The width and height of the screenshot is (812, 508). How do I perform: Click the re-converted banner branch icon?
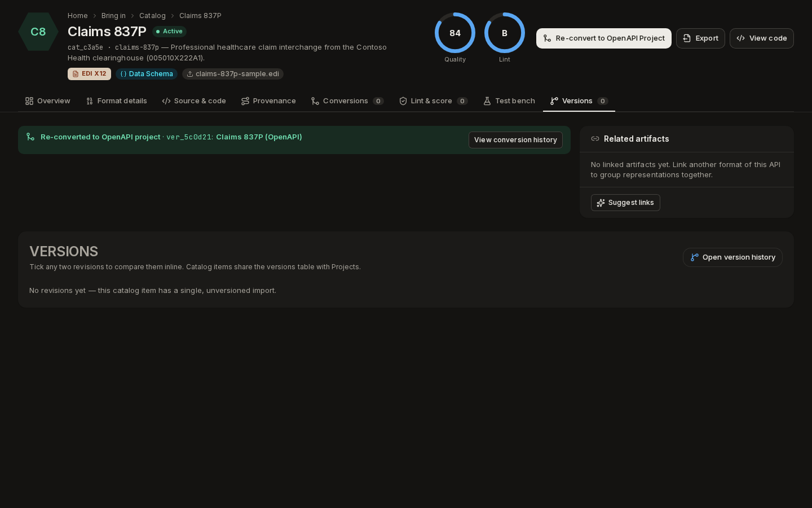pos(30,137)
